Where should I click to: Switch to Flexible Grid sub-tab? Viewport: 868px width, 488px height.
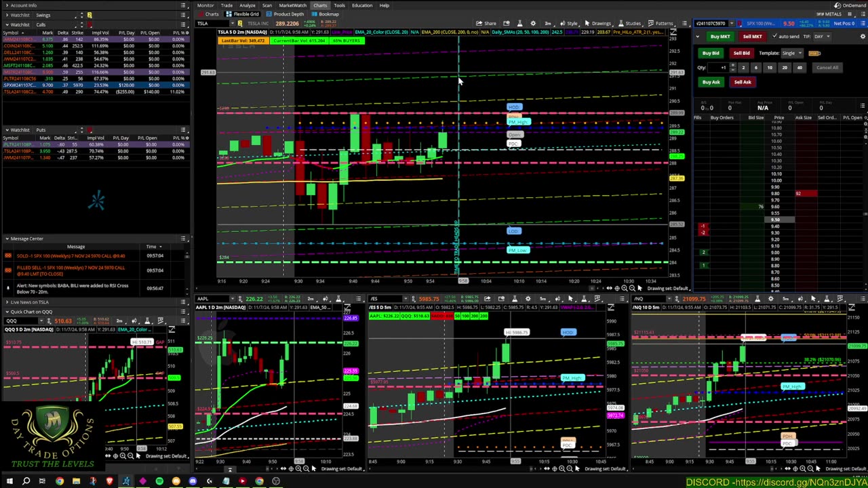[243, 14]
